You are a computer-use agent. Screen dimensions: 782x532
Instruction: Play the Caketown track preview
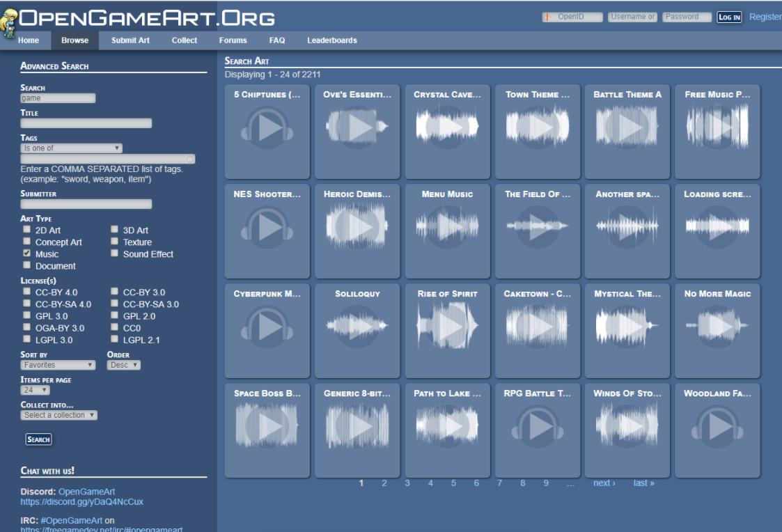(538, 327)
